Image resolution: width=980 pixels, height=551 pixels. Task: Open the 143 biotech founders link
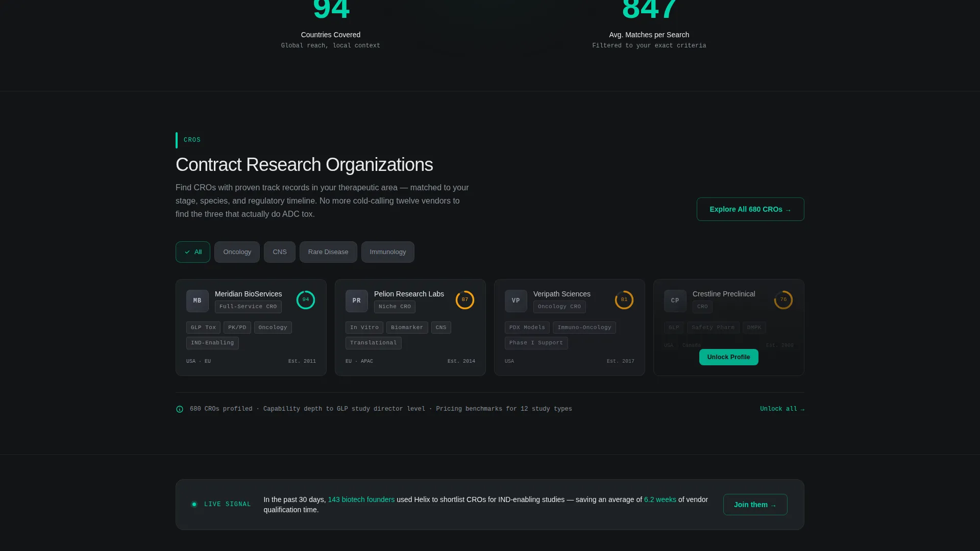tap(361, 499)
